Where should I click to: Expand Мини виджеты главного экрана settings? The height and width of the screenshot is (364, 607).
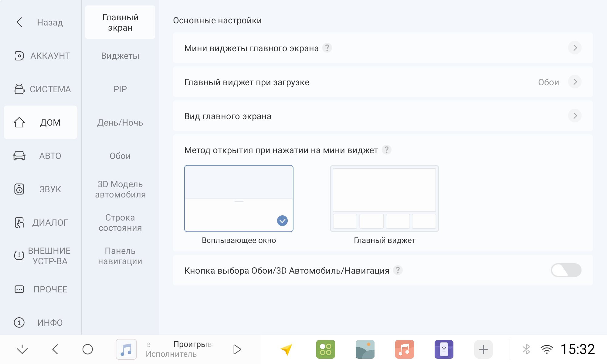click(x=383, y=48)
